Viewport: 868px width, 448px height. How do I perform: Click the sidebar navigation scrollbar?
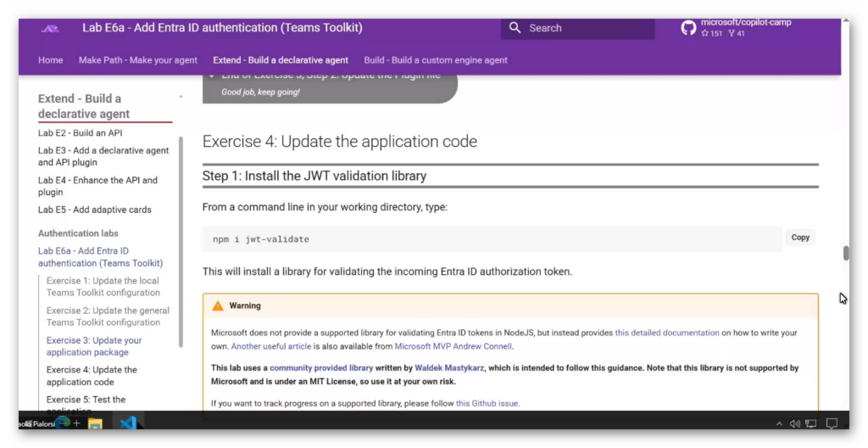[x=181, y=241]
